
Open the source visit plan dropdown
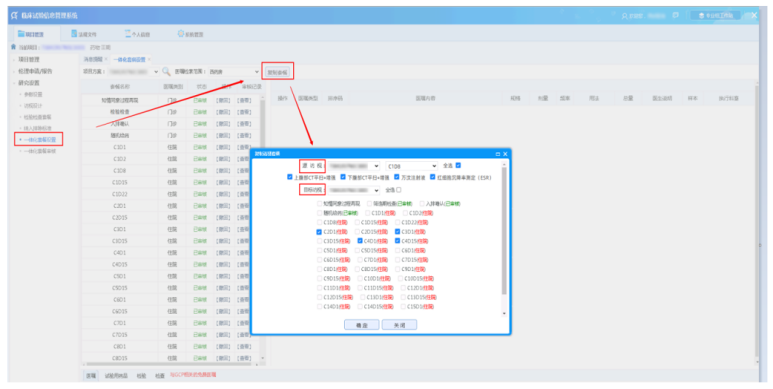(x=354, y=166)
